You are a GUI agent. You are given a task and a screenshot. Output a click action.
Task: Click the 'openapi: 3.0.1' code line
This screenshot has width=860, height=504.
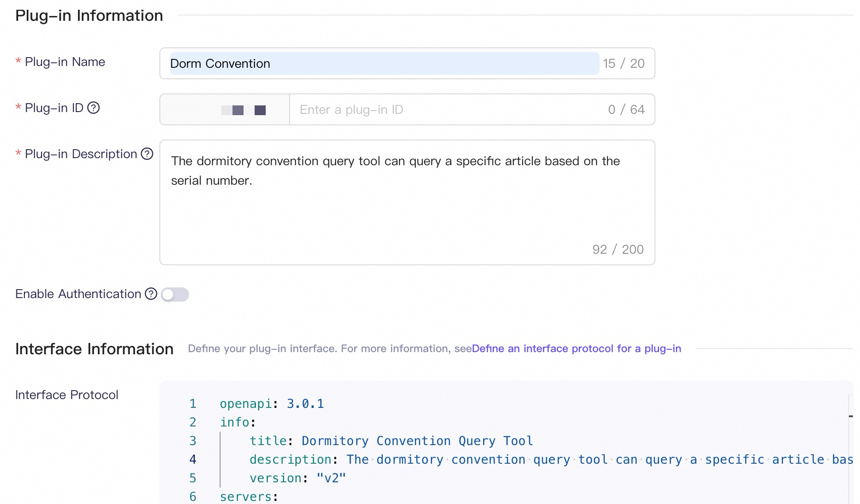click(x=272, y=404)
